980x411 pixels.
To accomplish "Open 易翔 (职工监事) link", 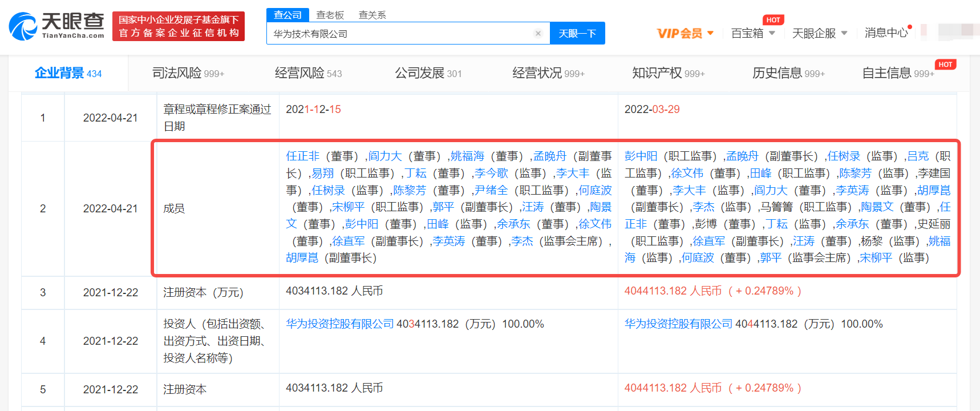I will tap(322, 173).
